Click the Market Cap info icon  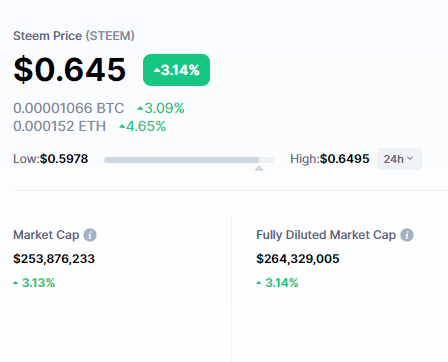coord(90,235)
